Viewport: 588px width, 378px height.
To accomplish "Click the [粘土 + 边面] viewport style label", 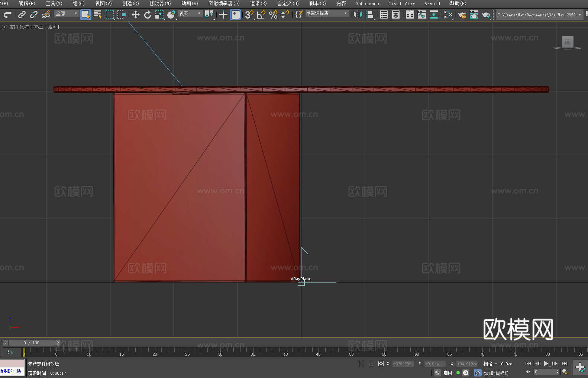I will 46,27.
